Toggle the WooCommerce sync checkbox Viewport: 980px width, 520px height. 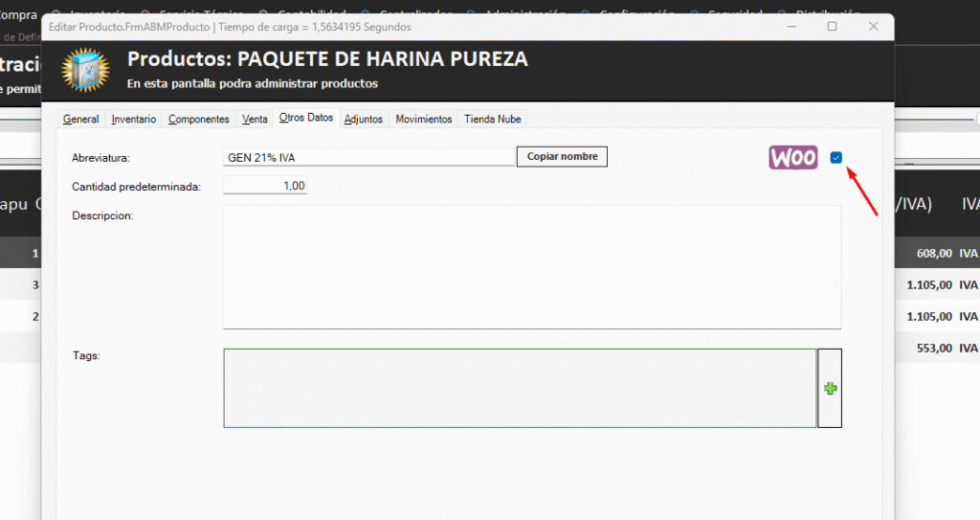[x=836, y=158]
